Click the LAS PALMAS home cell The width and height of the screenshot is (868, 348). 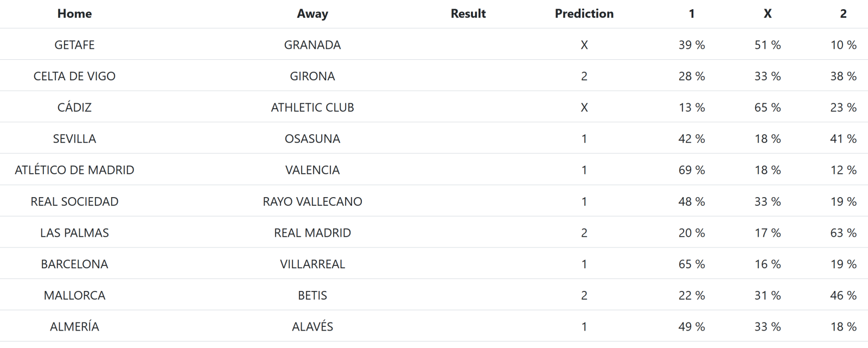74,233
